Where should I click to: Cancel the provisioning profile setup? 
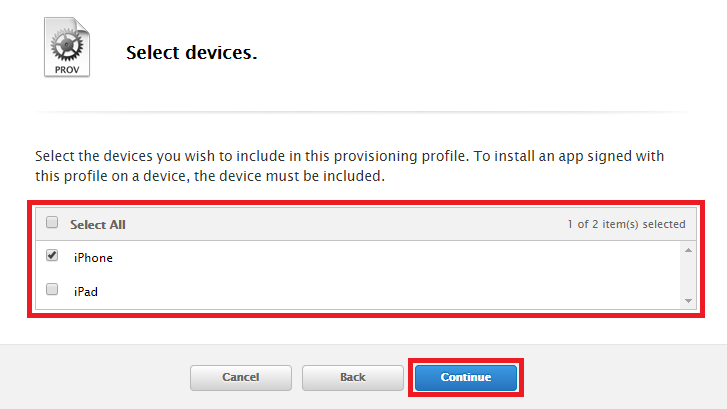pos(241,377)
